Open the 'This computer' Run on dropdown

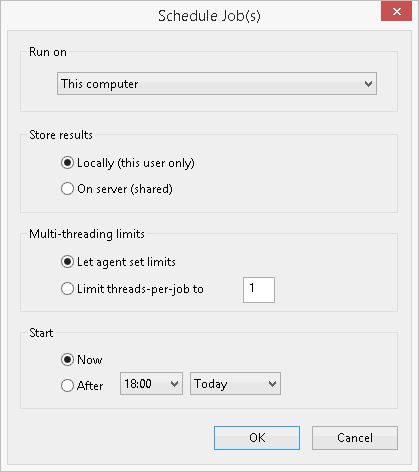pos(217,84)
